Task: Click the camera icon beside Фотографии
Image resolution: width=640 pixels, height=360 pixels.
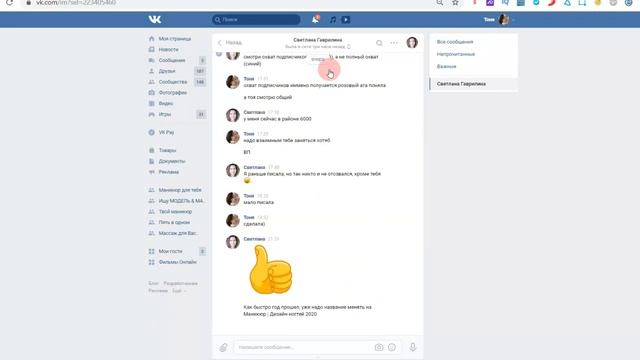Action: click(x=151, y=93)
